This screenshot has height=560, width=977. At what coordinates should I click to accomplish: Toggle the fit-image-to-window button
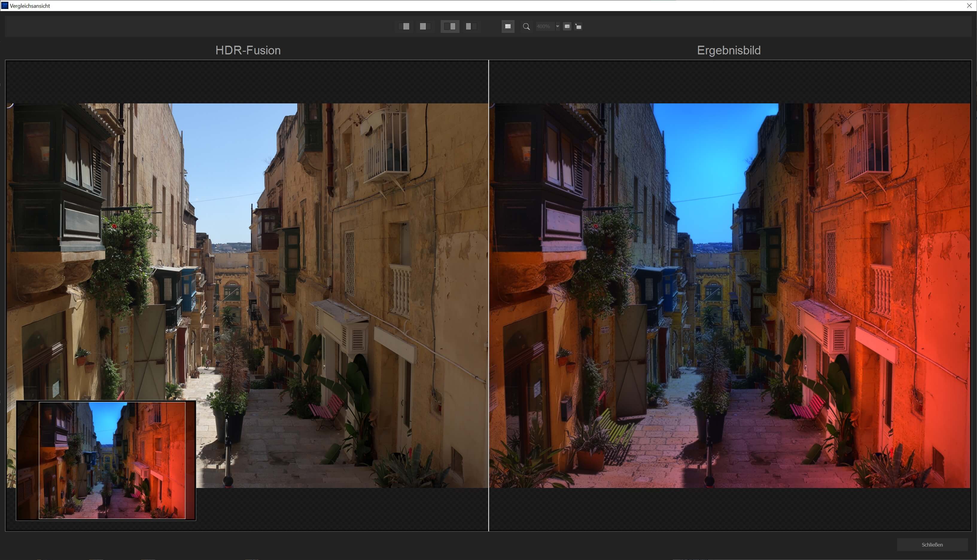coord(508,27)
